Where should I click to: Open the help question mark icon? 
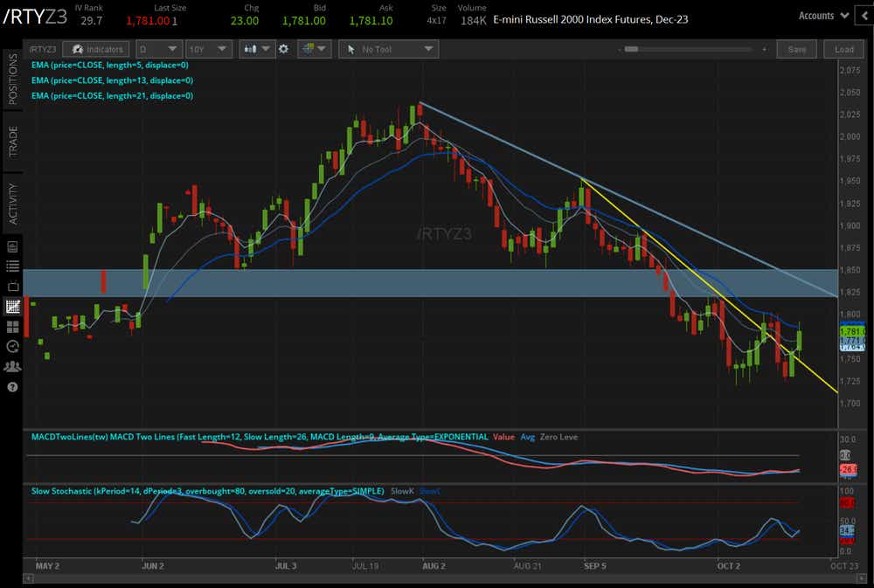tap(11, 386)
